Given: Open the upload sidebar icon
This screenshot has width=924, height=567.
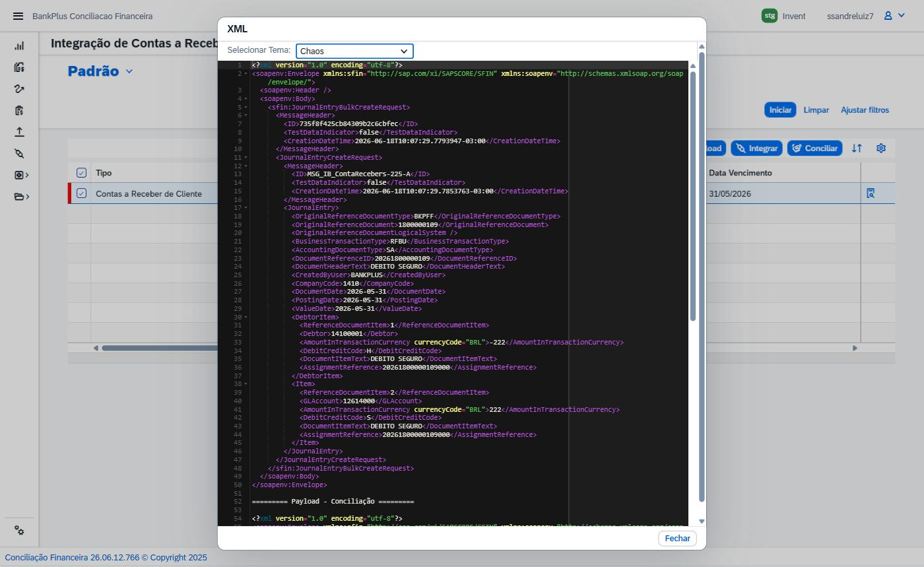Looking at the screenshot, I should click(x=19, y=132).
